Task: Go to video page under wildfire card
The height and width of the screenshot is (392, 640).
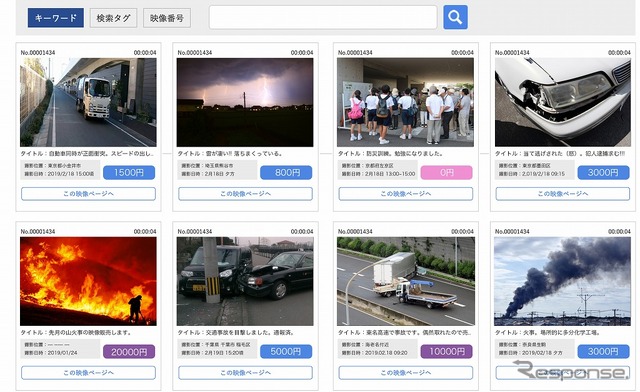Action: [x=88, y=373]
